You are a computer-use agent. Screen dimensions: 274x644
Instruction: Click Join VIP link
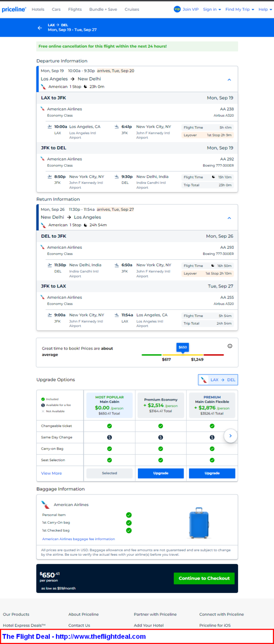(x=191, y=9)
